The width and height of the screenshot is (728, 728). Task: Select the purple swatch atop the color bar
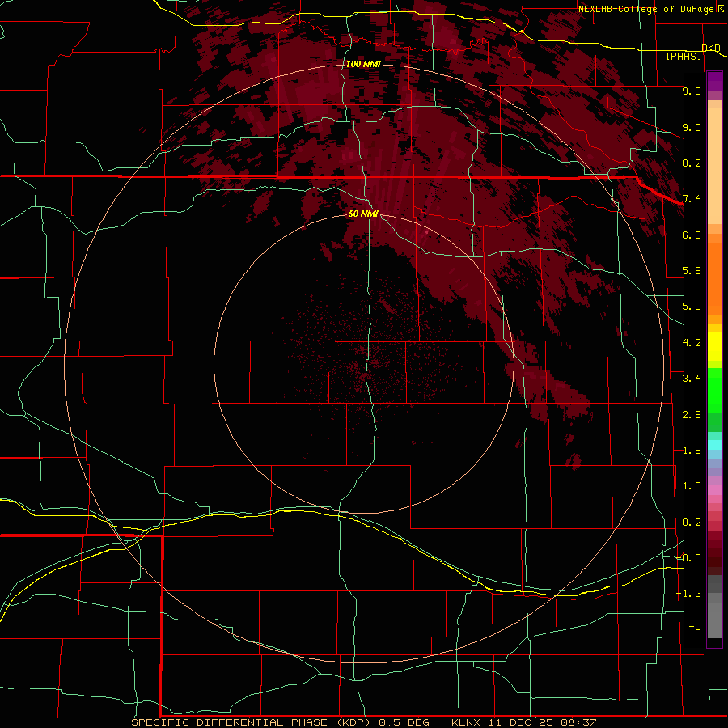(714, 81)
